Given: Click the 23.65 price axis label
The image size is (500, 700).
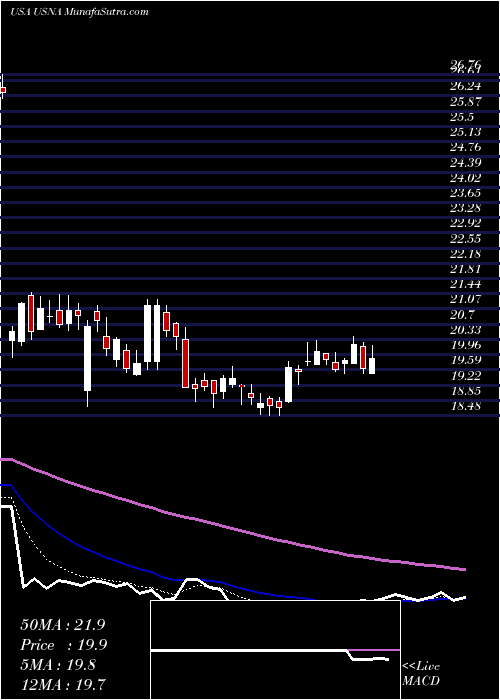Looking at the screenshot, I should tap(465, 193).
